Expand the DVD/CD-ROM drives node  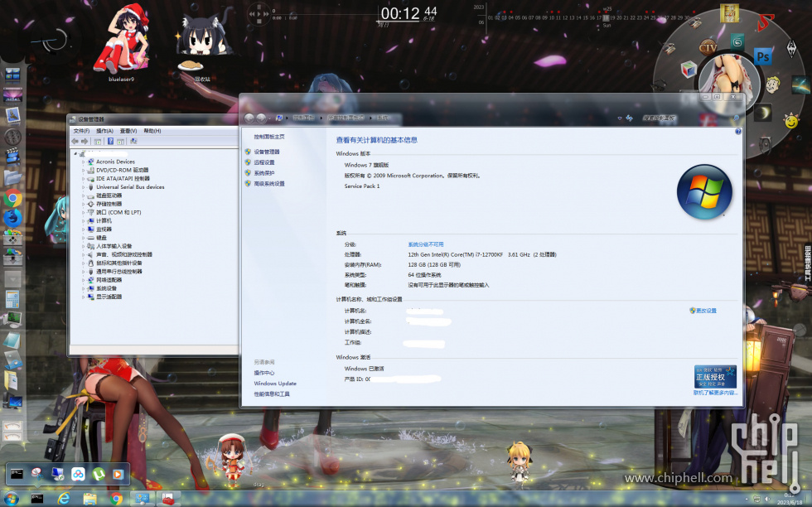click(x=83, y=170)
